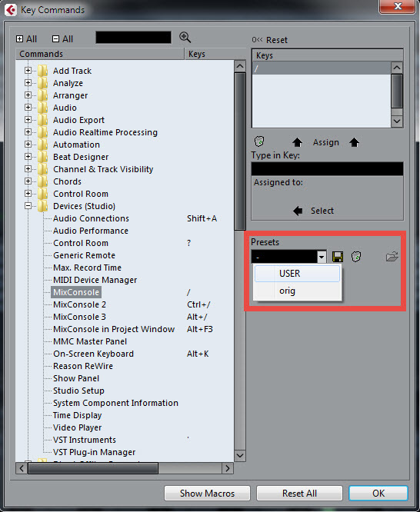The height and width of the screenshot is (512, 420).
Task: Click Keys list scroll up arrow
Action: [397, 68]
